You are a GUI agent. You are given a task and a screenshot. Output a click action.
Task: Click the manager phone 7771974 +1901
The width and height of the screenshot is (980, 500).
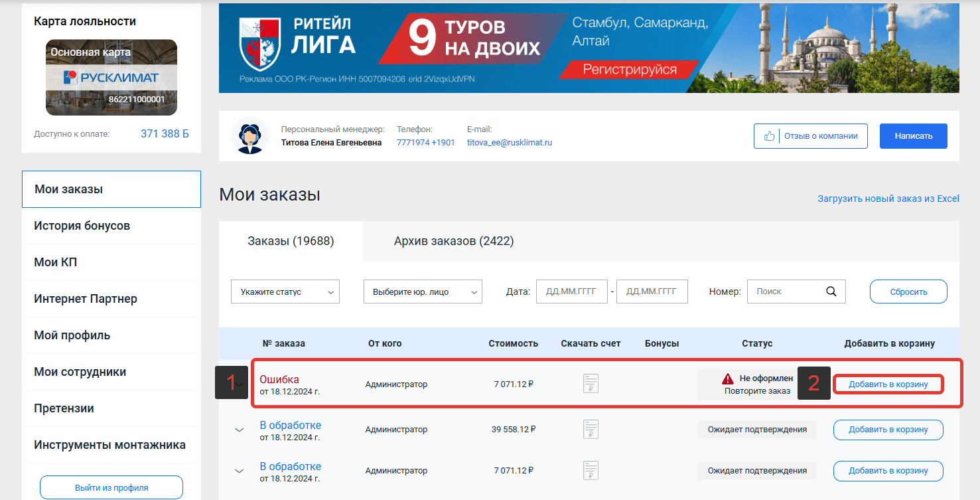[426, 142]
